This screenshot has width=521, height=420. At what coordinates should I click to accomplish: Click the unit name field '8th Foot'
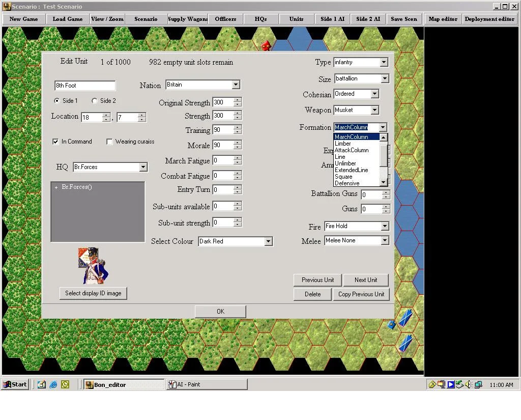pyautogui.click(x=85, y=86)
